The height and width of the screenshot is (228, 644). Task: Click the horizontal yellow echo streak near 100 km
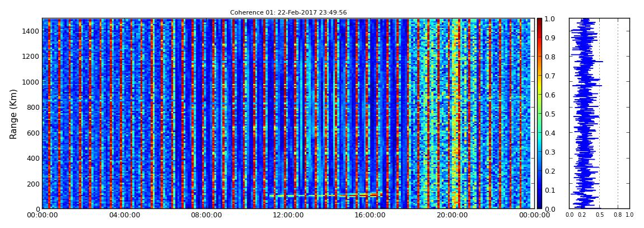(x=326, y=195)
